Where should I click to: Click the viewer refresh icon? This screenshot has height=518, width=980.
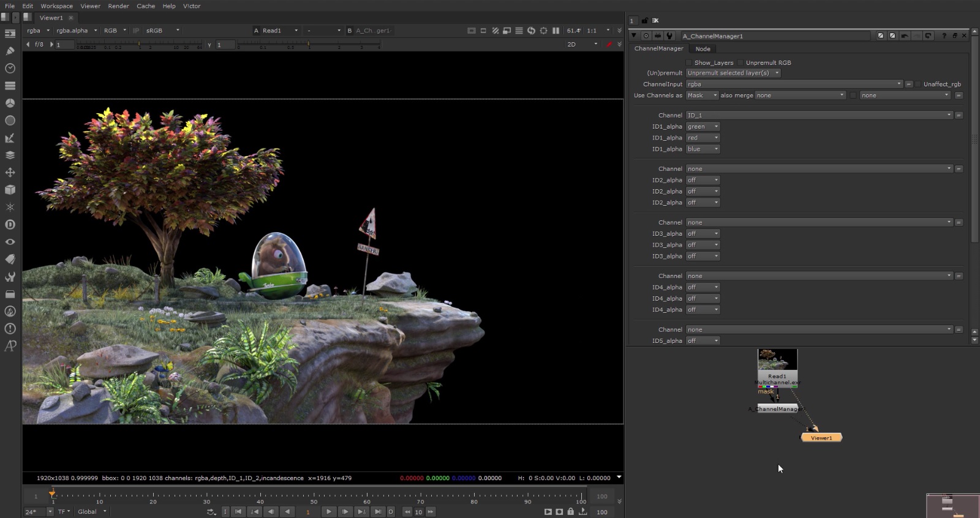531,31
